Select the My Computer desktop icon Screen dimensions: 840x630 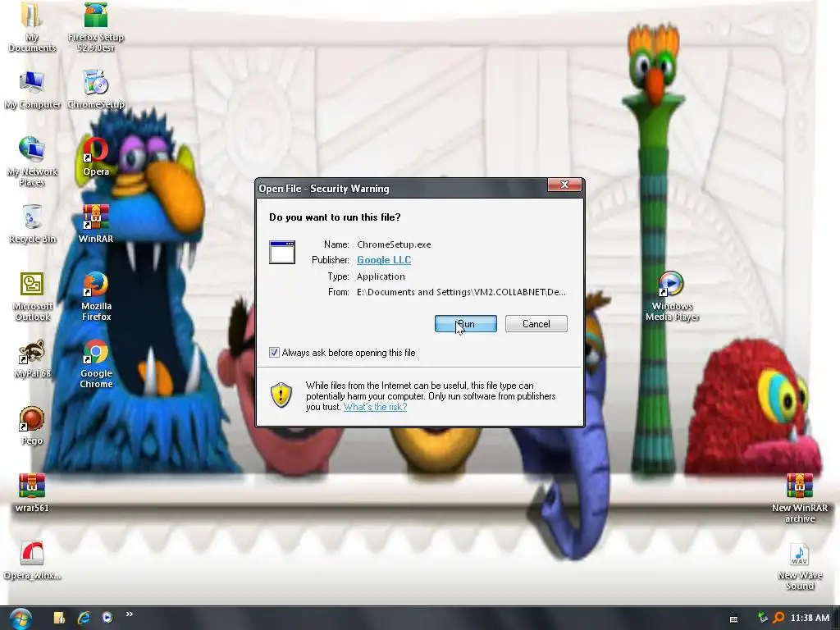[x=32, y=89]
